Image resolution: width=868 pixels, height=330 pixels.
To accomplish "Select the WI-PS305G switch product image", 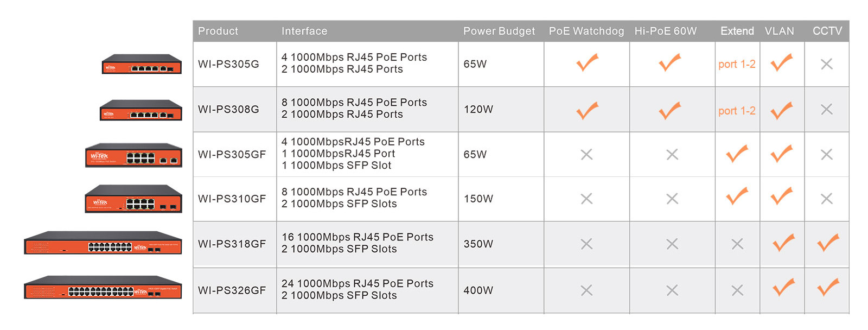I will (142, 64).
